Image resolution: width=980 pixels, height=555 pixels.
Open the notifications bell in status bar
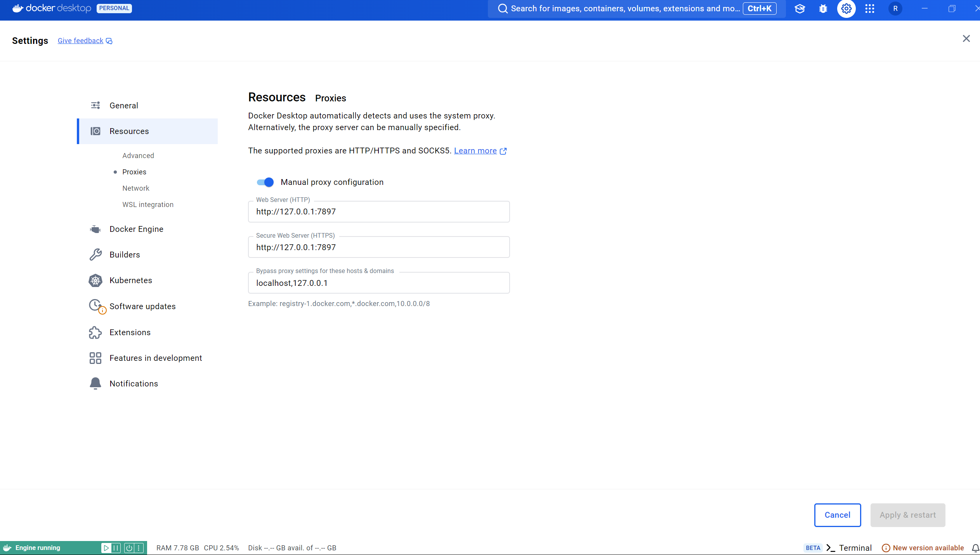coord(975,548)
